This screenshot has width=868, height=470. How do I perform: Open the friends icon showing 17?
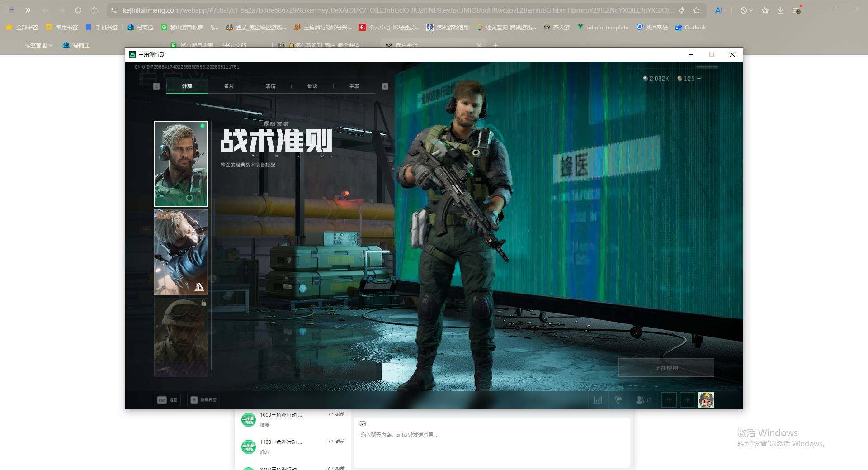pyautogui.click(x=644, y=400)
